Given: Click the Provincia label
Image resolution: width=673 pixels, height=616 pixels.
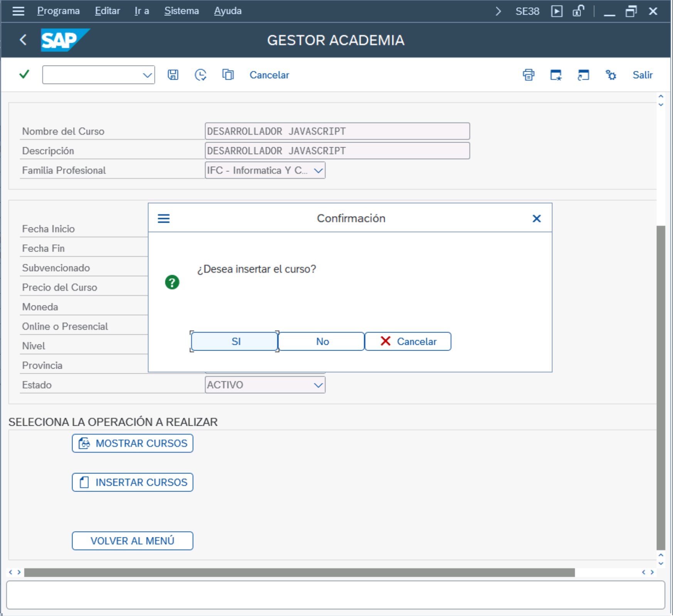Looking at the screenshot, I should (42, 365).
